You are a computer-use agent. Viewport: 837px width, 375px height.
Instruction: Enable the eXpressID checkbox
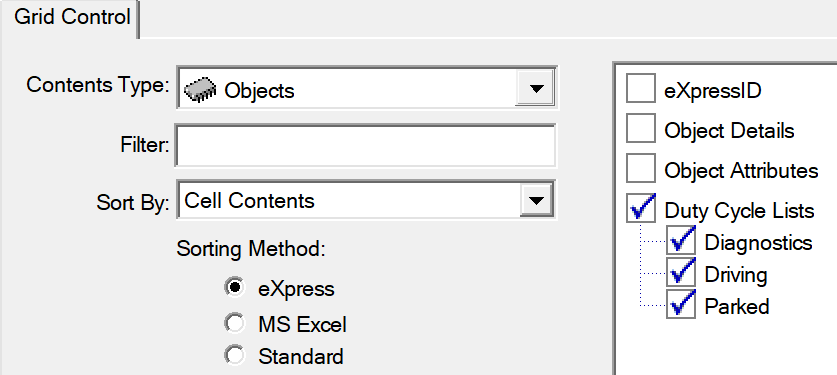click(x=641, y=89)
